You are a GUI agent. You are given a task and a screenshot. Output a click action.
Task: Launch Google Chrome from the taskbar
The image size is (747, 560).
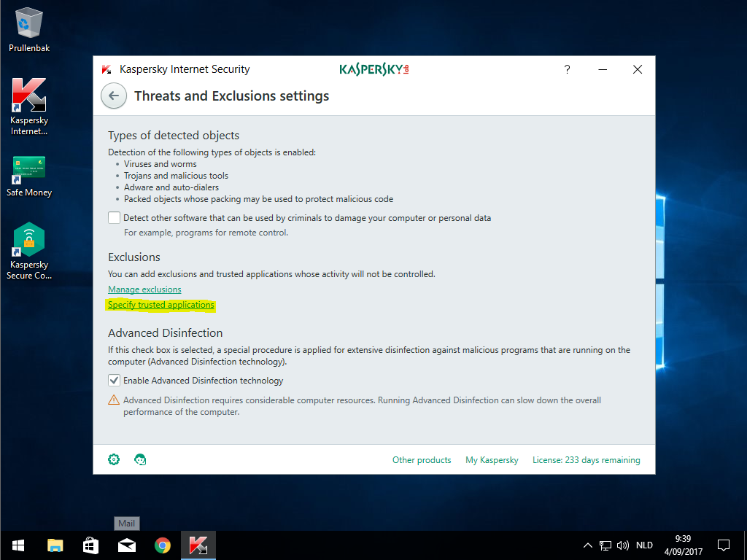(x=163, y=545)
